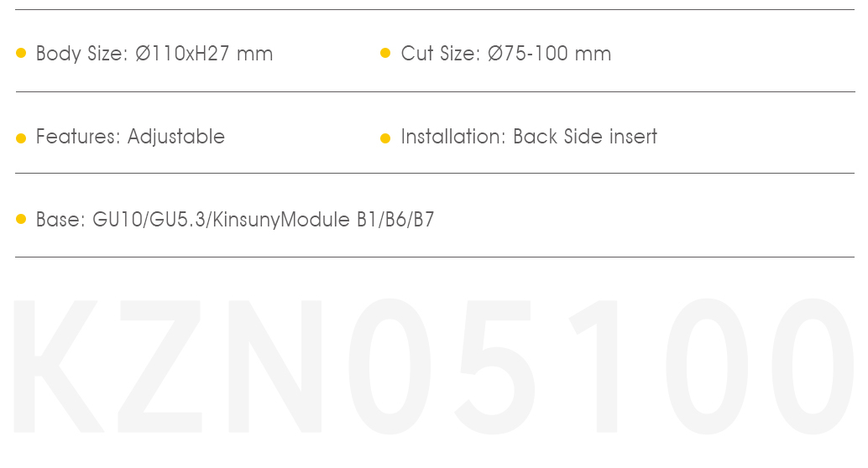Click the Installation label word
Screen dimensions: 868x468
click(453, 137)
